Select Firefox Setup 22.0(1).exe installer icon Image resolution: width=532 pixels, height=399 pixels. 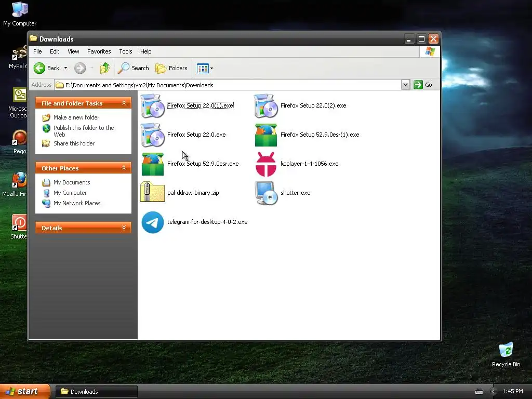pos(152,106)
